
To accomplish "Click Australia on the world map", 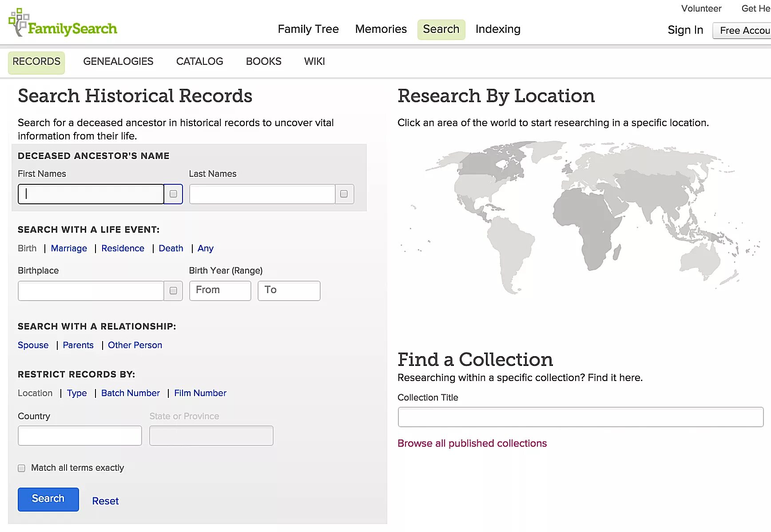I will [x=699, y=258].
